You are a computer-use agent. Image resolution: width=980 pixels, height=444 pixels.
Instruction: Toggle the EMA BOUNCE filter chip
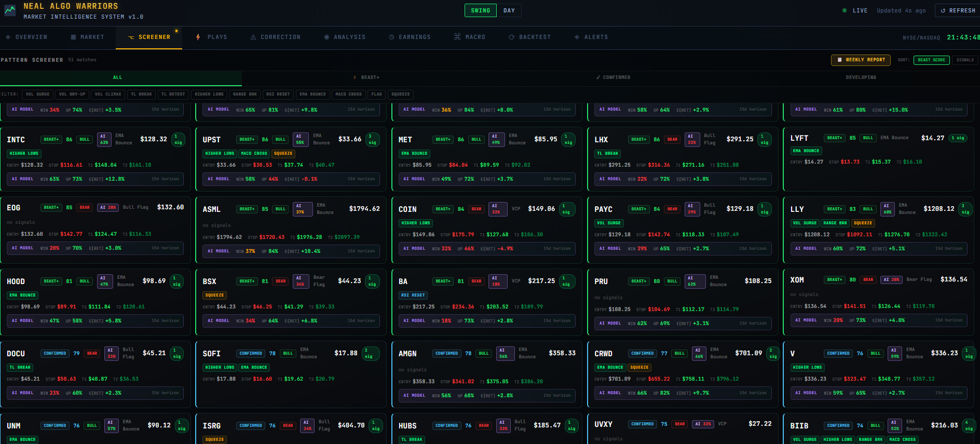313,95
